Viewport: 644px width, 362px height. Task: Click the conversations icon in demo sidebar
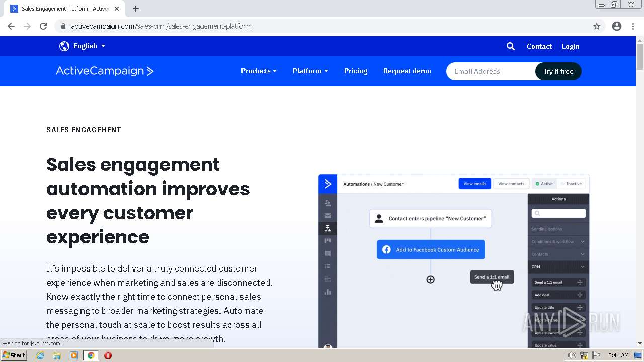[328, 253]
